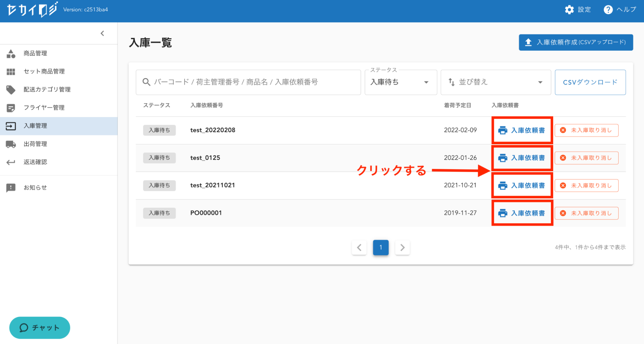Cancel inbound for test_0125 with 未入庫取り消し
The width and height of the screenshot is (644, 344).
pos(586,158)
